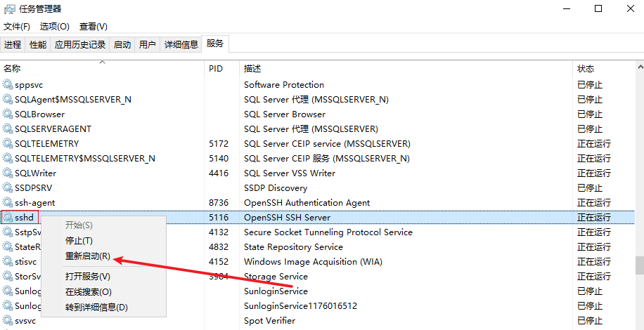Open the 选项(O) menu

point(54,27)
